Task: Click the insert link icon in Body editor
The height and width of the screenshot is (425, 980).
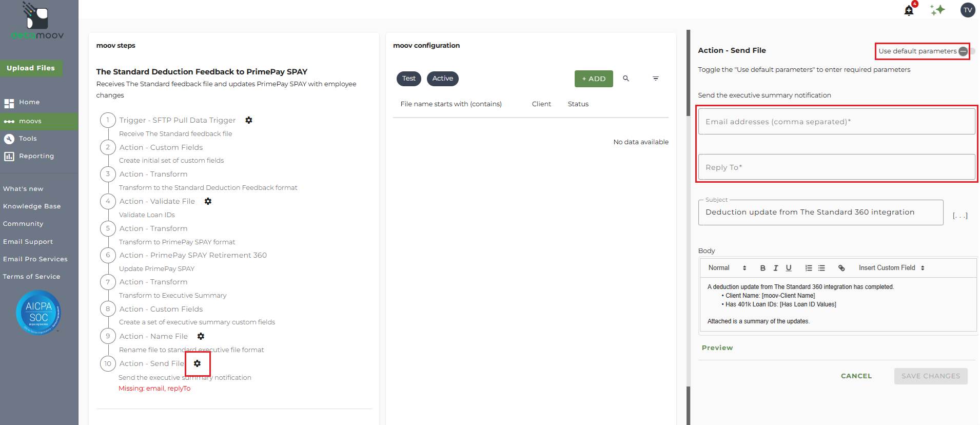Action: 841,268
